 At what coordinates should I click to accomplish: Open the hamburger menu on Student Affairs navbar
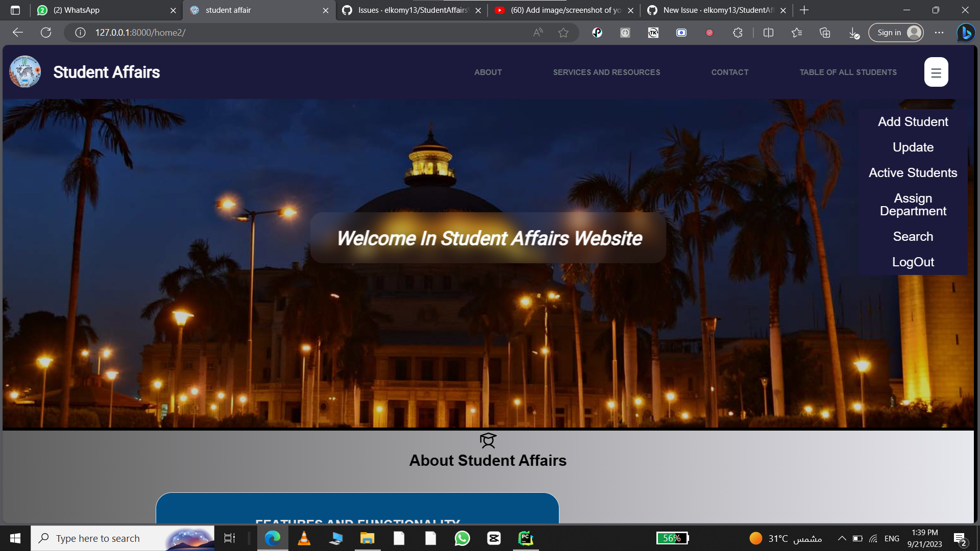point(936,72)
